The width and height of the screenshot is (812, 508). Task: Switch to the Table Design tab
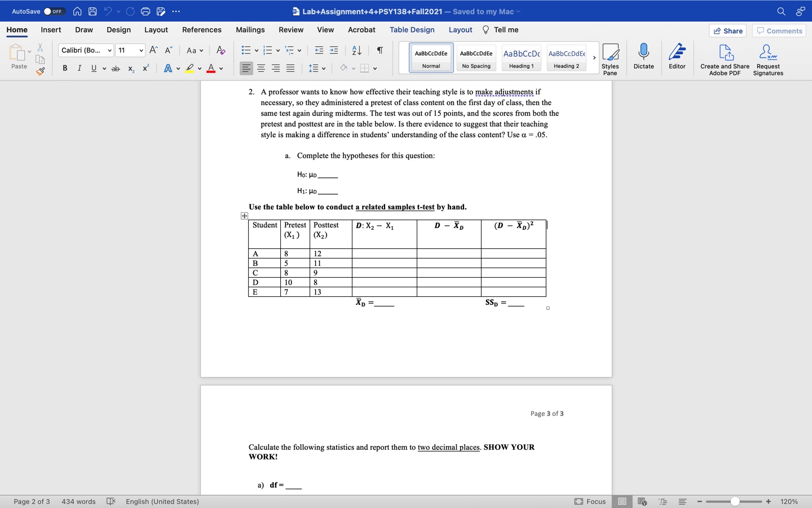point(412,29)
